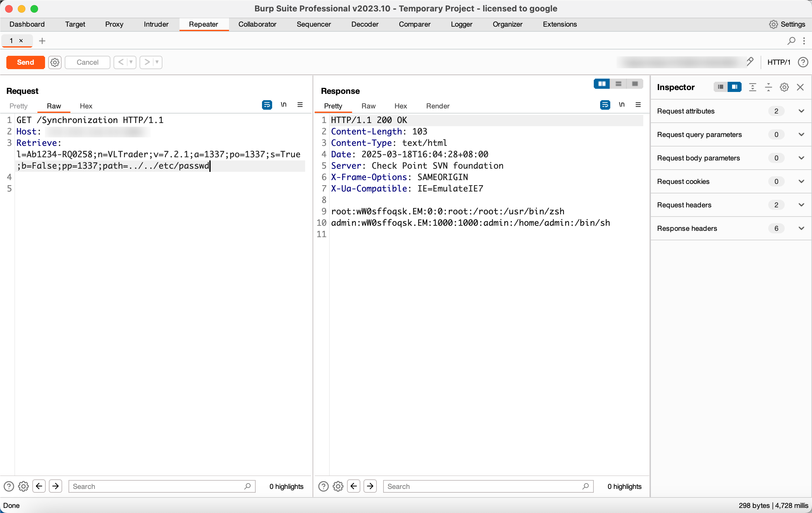Open Response search settings gear
812x513 pixels.
(338, 486)
